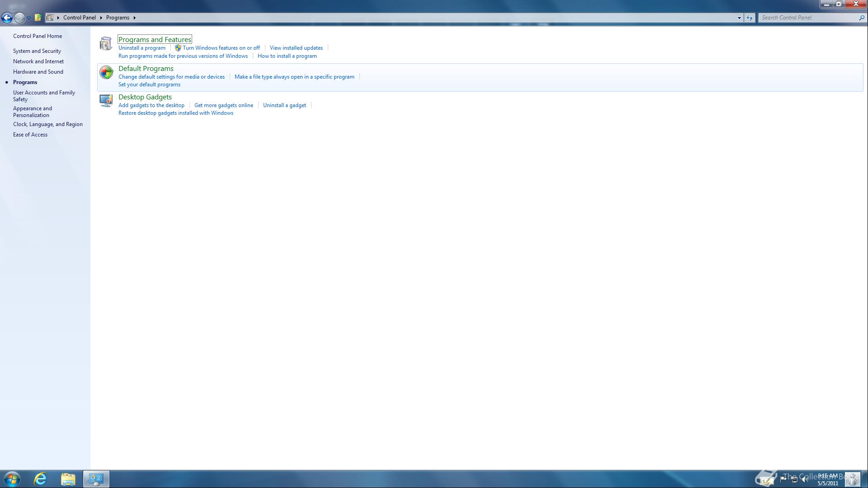The width and height of the screenshot is (868, 488).
Task: Open User Accounts and Family Safety
Action: pyautogui.click(x=44, y=96)
